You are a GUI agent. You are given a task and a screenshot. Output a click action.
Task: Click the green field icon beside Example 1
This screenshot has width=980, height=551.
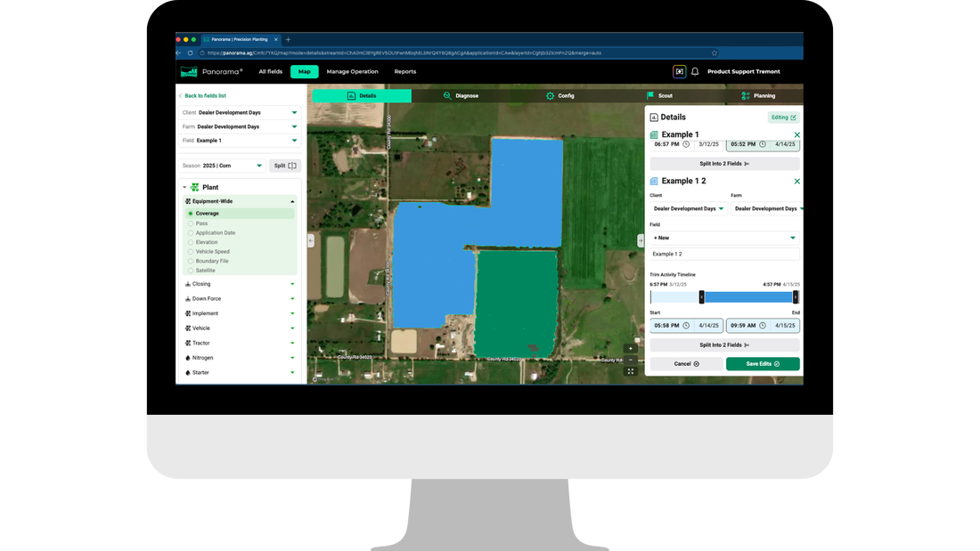(x=654, y=135)
